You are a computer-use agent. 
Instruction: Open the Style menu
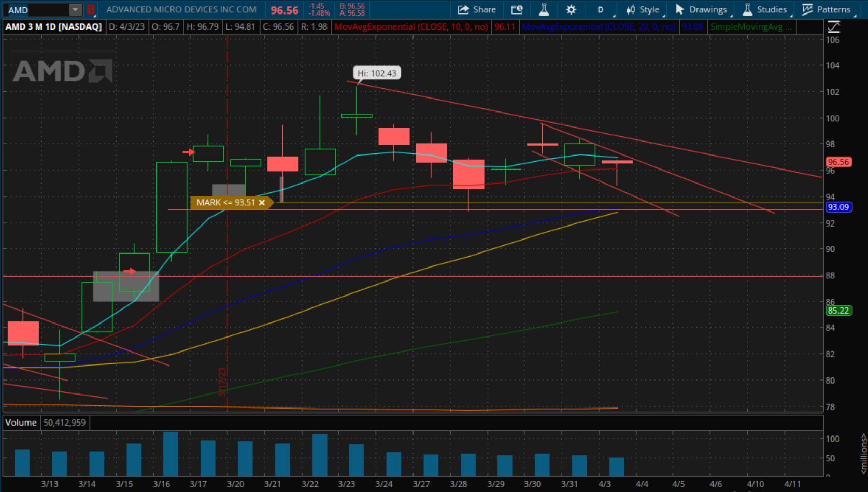click(643, 9)
